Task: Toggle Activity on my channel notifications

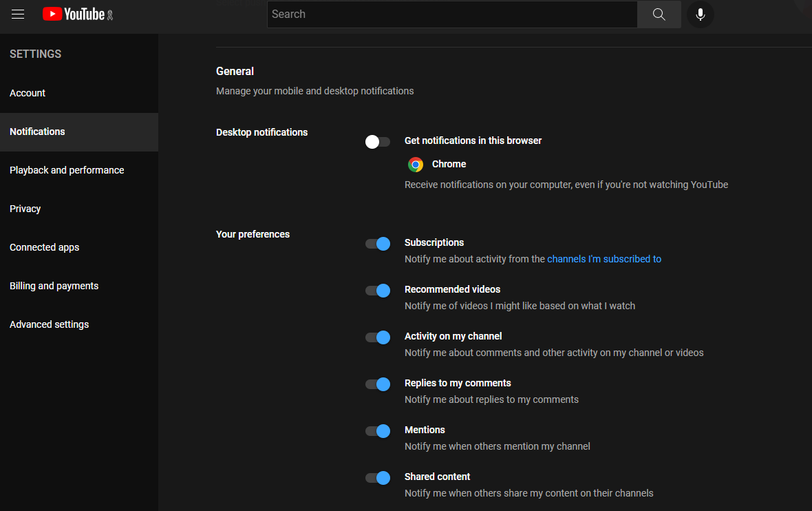Action: (378, 337)
